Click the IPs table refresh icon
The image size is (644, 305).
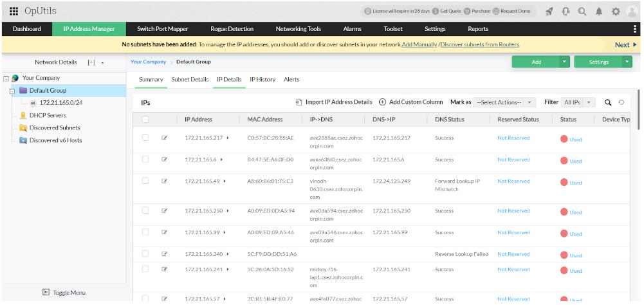(621, 102)
